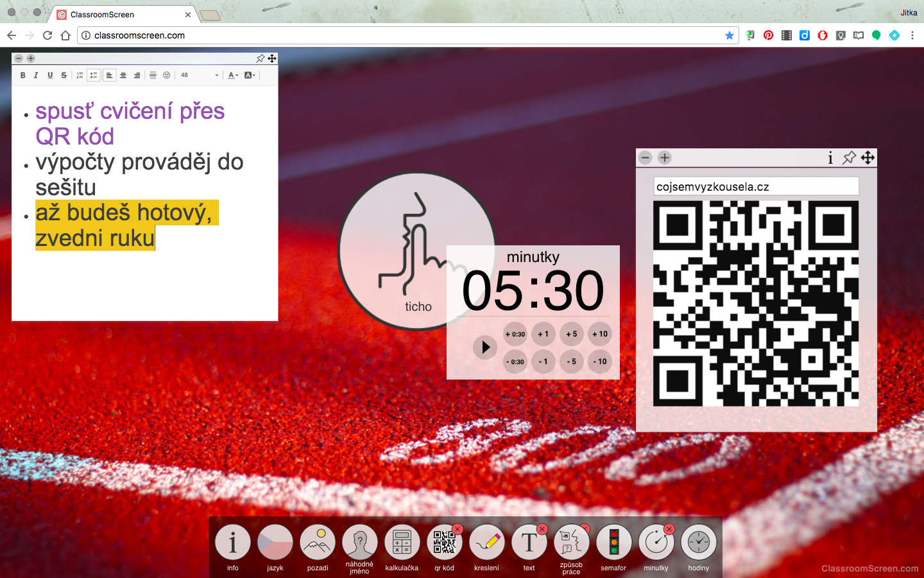Image resolution: width=924 pixels, height=578 pixels.
Task: Add five minutes with + 5 button
Action: click(572, 334)
